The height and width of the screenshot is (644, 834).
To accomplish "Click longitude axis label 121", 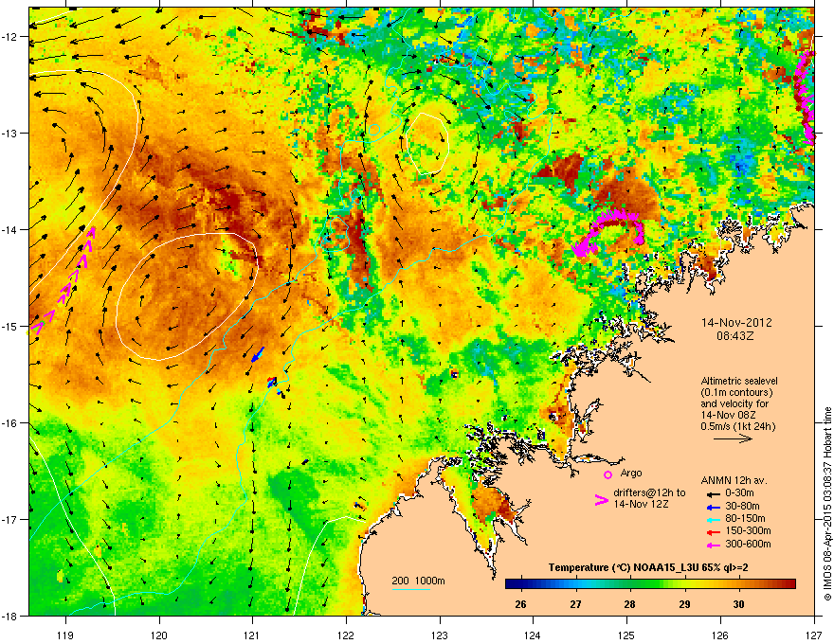I will coord(252,635).
